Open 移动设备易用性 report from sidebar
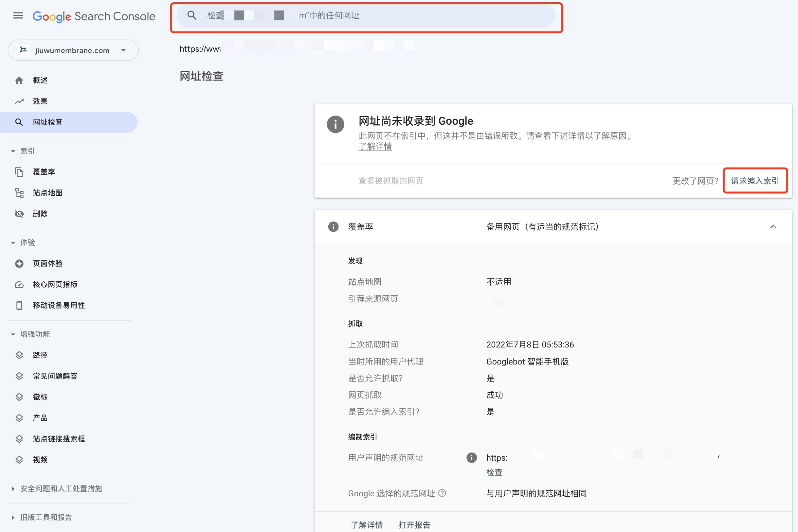Image resolution: width=798 pixels, height=532 pixels. [x=59, y=305]
